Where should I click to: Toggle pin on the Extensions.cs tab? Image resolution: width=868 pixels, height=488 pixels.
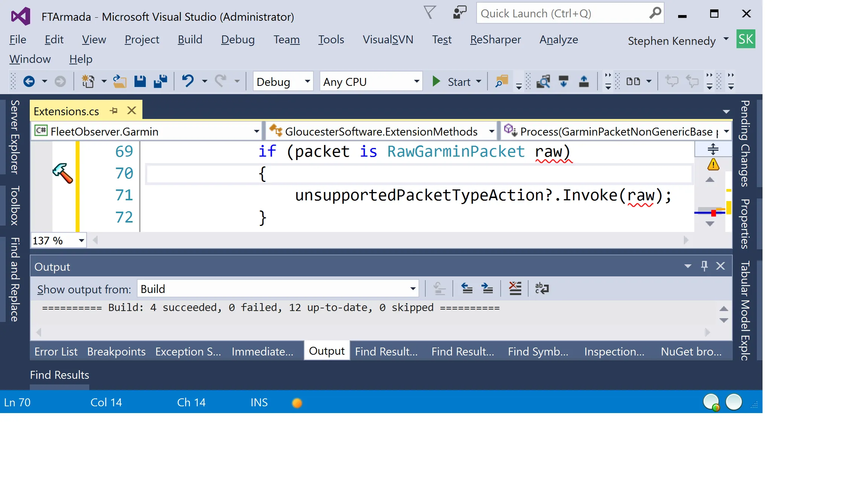pos(114,111)
